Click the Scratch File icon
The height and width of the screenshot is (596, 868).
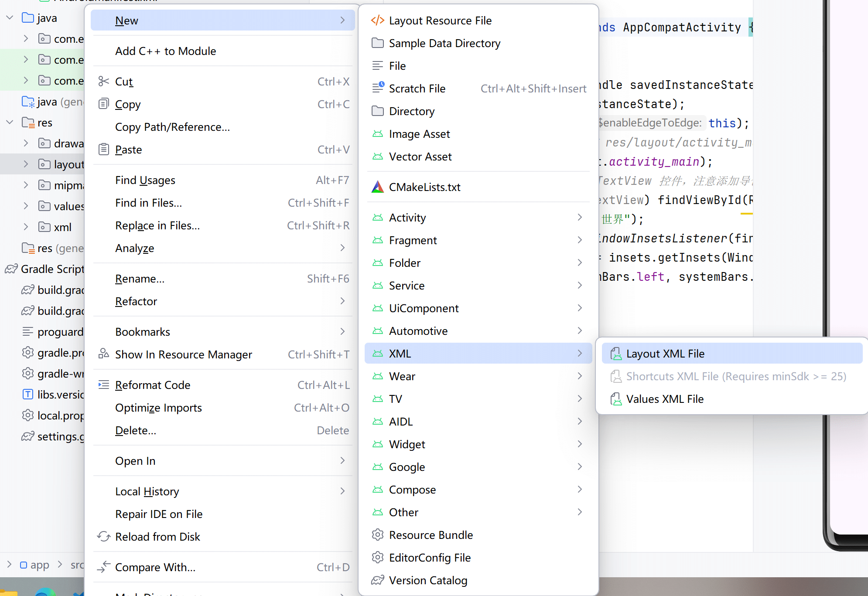point(378,88)
